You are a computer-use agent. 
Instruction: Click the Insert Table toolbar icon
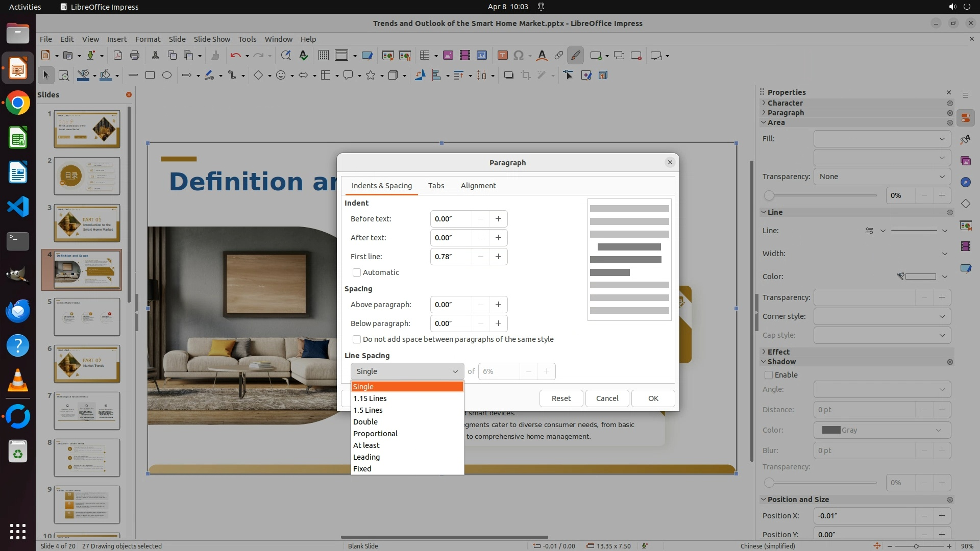pos(424,56)
